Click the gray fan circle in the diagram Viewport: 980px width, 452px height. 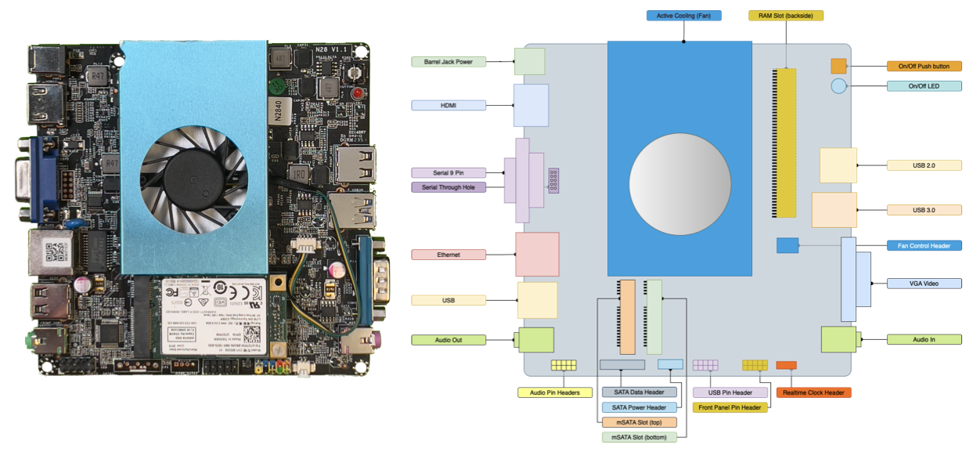[x=679, y=184]
